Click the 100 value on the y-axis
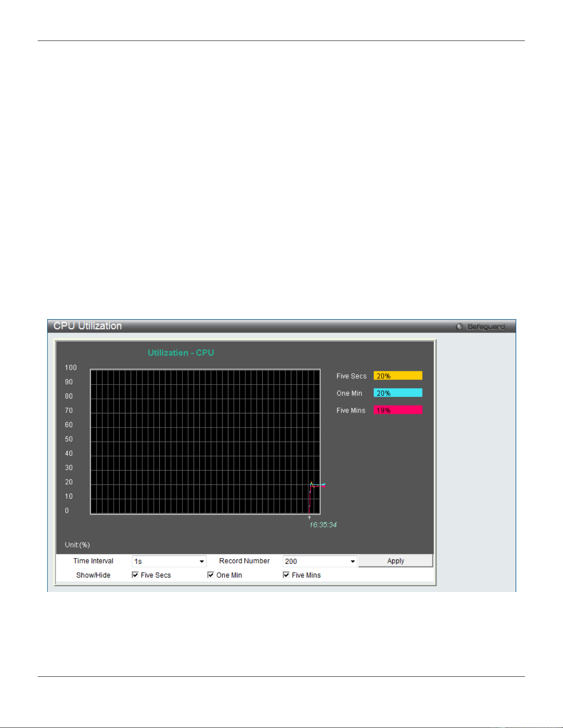 (71, 368)
